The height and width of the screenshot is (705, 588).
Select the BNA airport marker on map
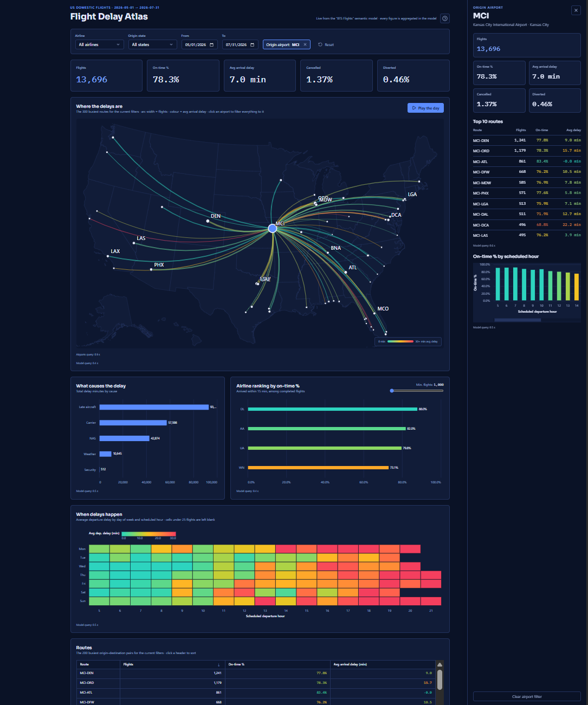328,253
